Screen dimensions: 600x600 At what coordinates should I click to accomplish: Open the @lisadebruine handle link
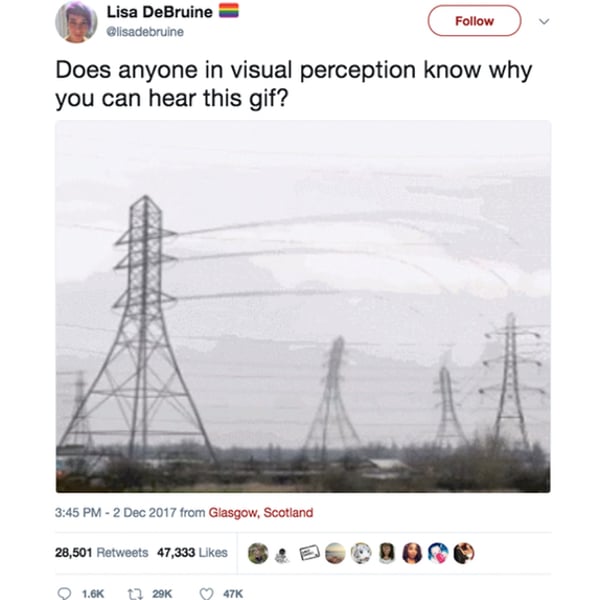[145, 32]
